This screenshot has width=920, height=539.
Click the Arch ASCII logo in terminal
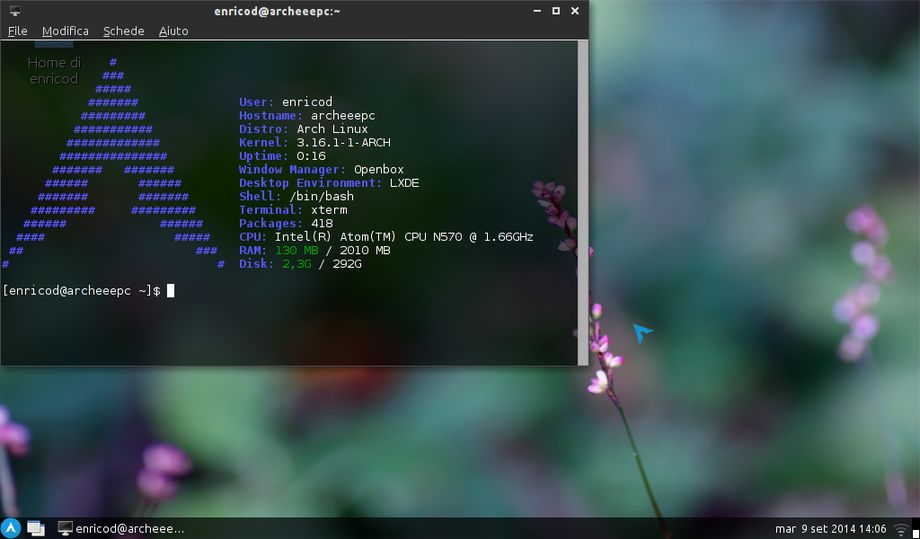pyautogui.click(x=113, y=170)
